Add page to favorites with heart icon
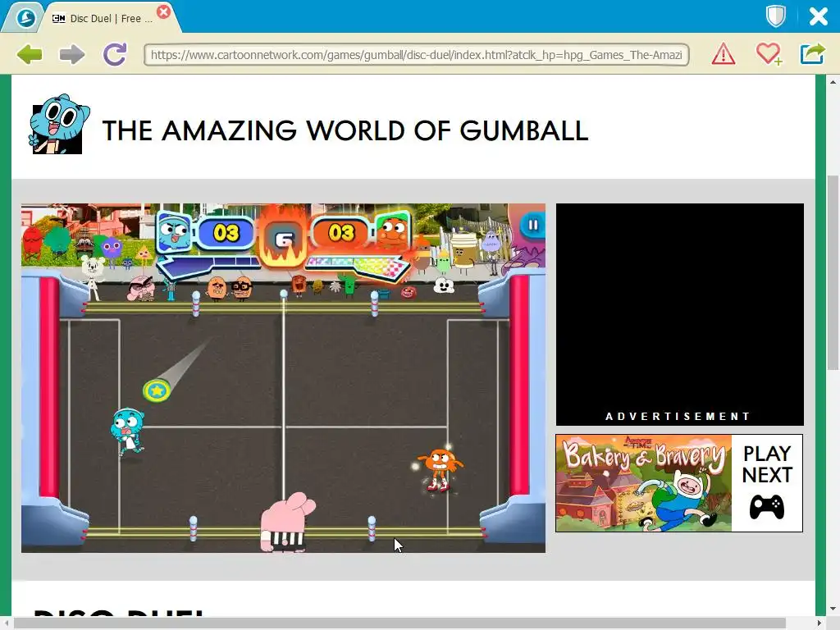Image resolution: width=840 pixels, height=630 pixels. [x=769, y=54]
